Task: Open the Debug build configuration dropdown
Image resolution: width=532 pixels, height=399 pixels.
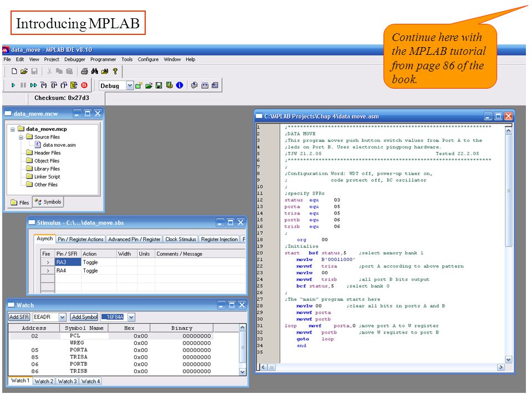Action: tap(130, 86)
